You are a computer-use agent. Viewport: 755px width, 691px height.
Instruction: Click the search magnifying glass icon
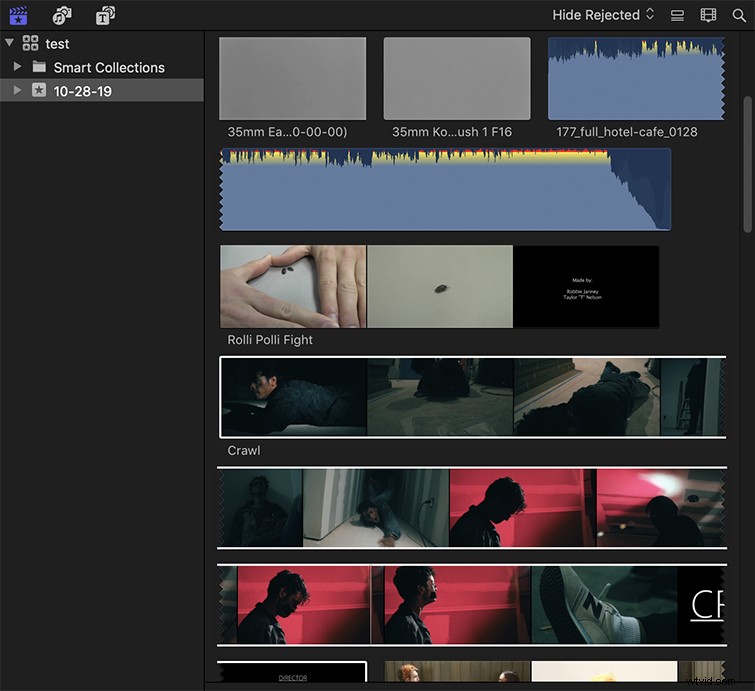click(739, 15)
